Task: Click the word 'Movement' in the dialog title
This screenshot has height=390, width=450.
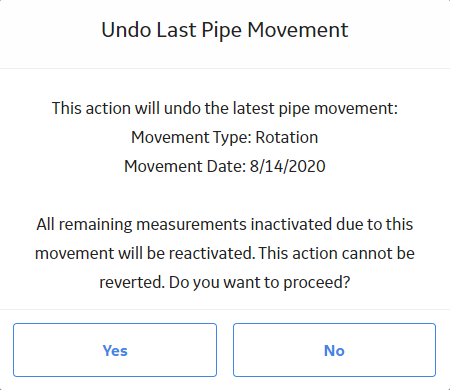Action: pos(298,30)
